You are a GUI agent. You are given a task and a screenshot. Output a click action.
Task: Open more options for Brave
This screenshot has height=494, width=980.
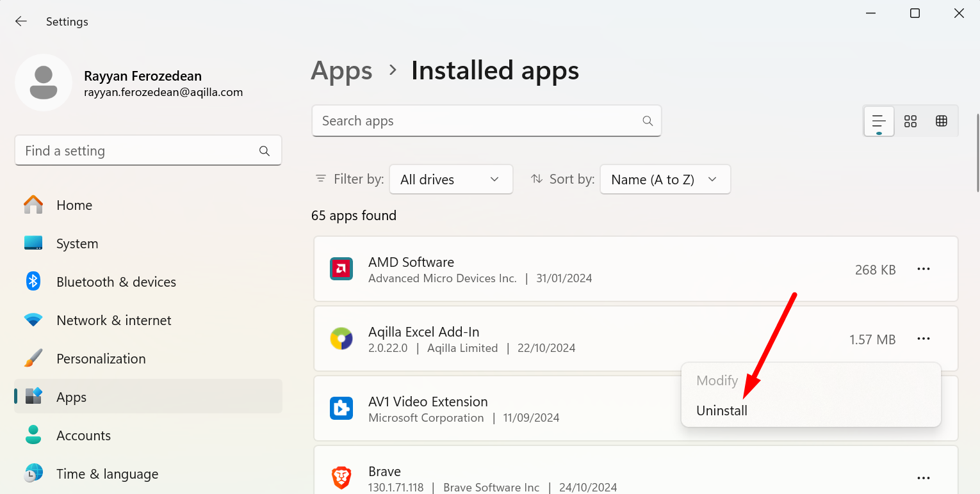923,478
